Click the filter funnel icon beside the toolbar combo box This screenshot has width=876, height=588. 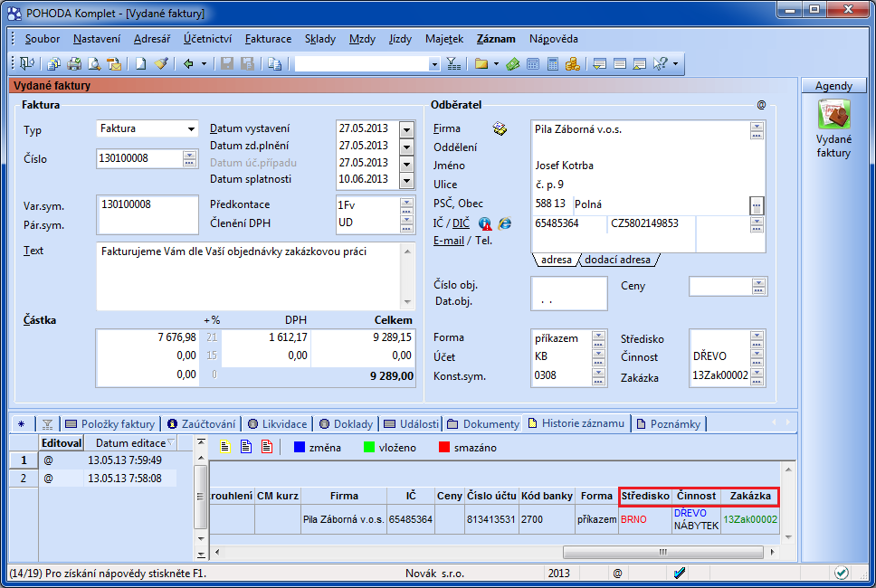click(453, 63)
